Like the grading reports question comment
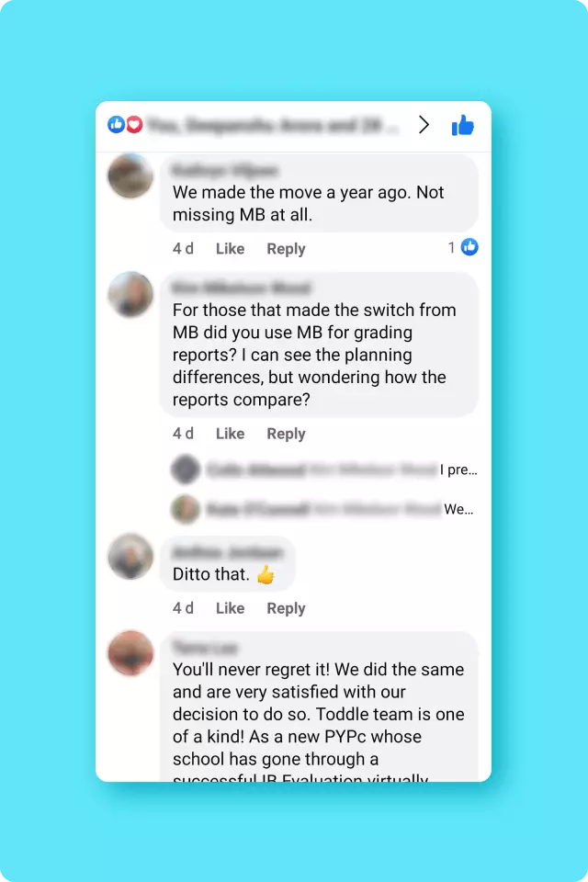The image size is (588, 882). [230, 434]
